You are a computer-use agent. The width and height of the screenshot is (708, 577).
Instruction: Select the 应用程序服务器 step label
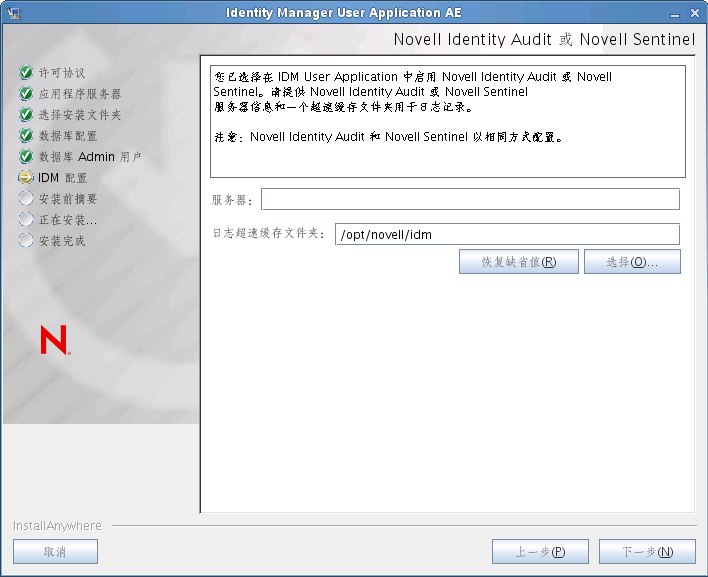tap(80, 94)
